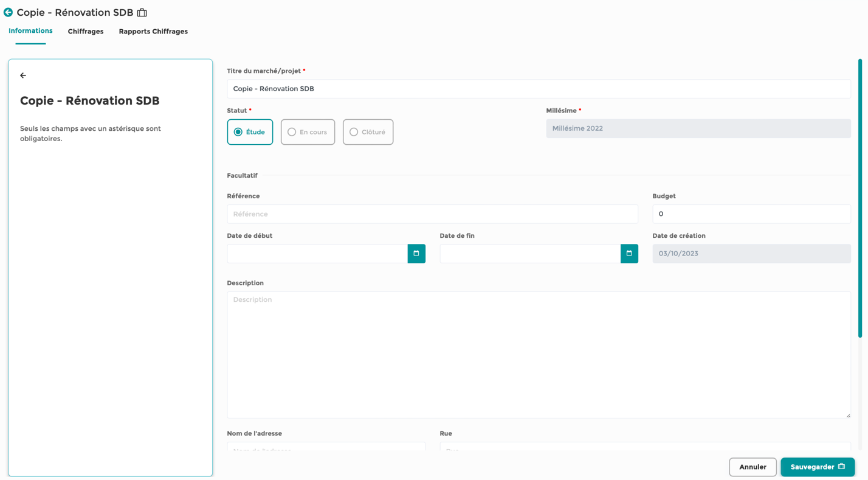The width and height of the screenshot is (868, 480).
Task: Open the Date de début calendar picker
Action: (x=416, y=254)
